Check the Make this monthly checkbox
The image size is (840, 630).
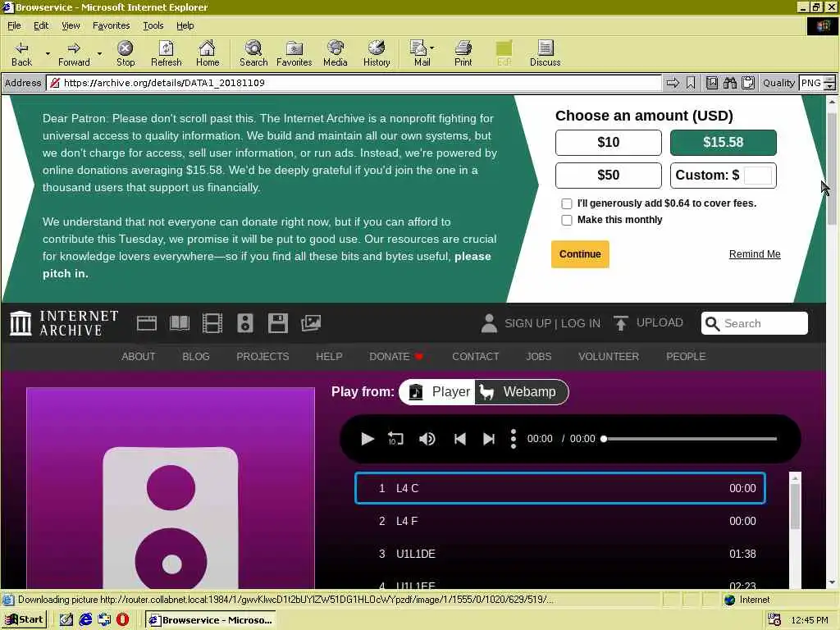point(566,220)
